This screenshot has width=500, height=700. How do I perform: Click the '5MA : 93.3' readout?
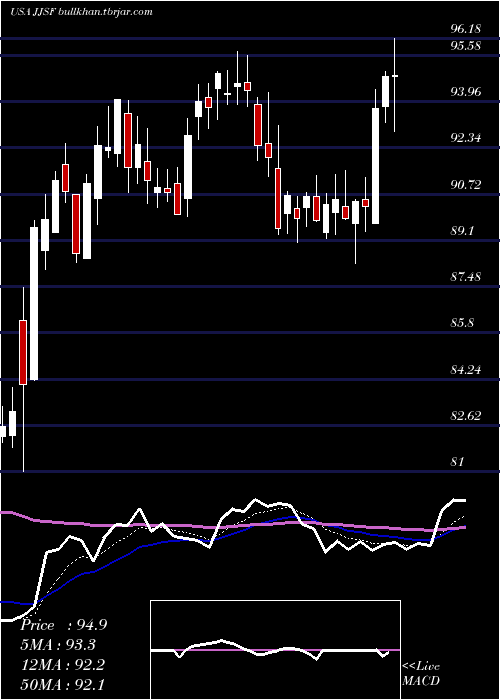pyautogui.click(x=58, y=645)
